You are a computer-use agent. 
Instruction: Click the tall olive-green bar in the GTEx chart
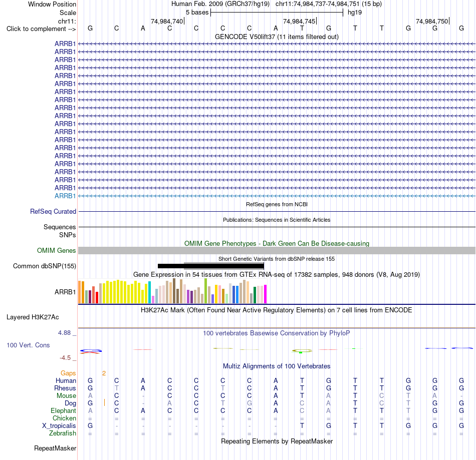(205, 291)
